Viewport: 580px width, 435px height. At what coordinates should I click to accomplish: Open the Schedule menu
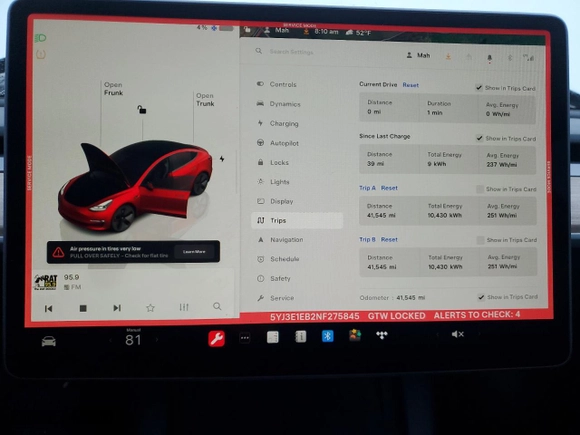click(284, 259)
